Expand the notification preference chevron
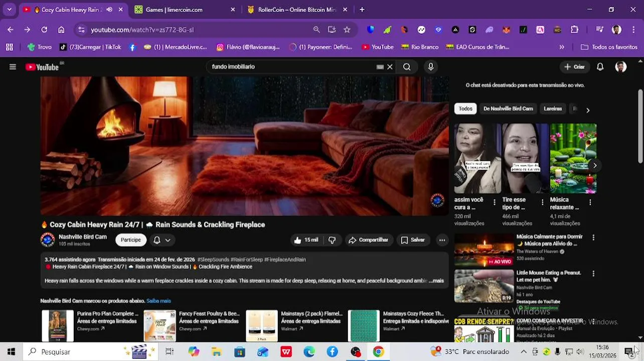The image size is (644, 361). 168,240
